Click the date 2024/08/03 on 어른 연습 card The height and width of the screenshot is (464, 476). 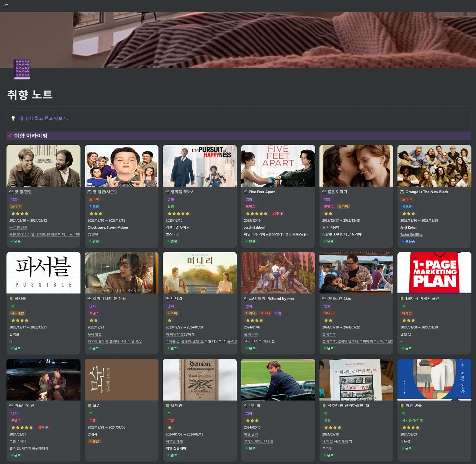click(409, 434)
